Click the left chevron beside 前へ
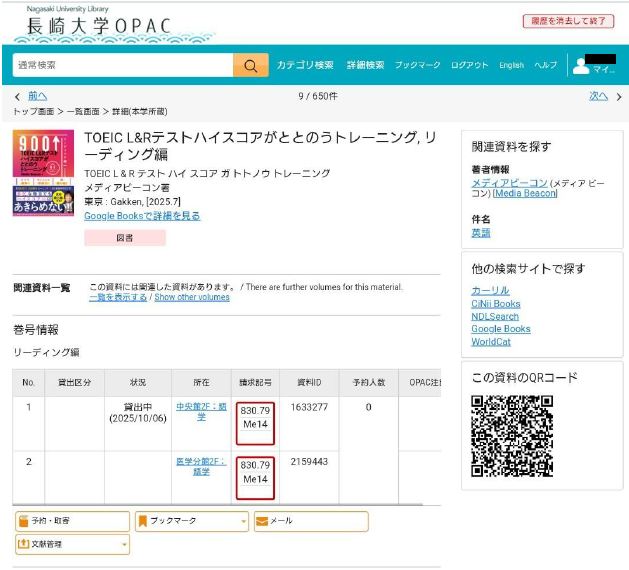 coord(17,97)
